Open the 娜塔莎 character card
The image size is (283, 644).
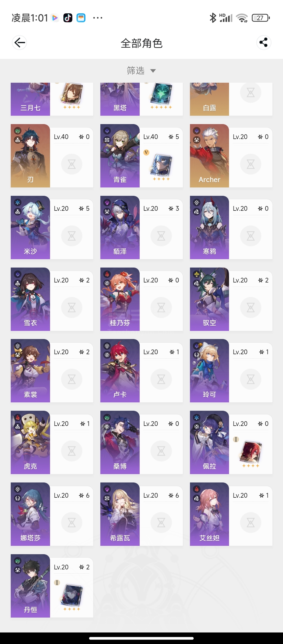(x=52, y=514)
